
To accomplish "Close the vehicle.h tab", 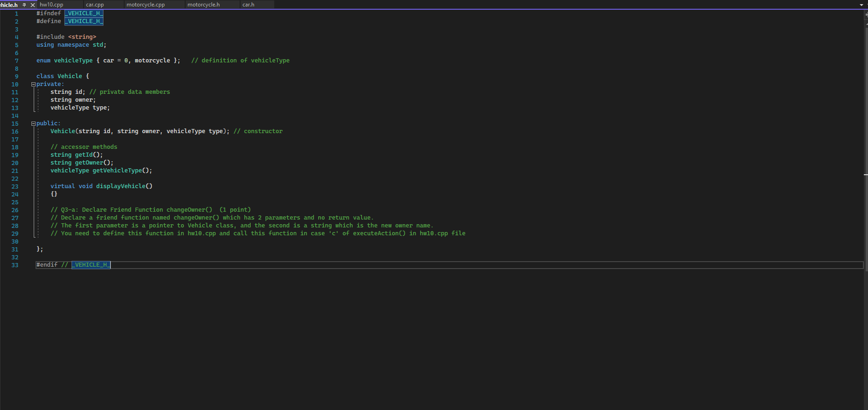I will (32, 5).
